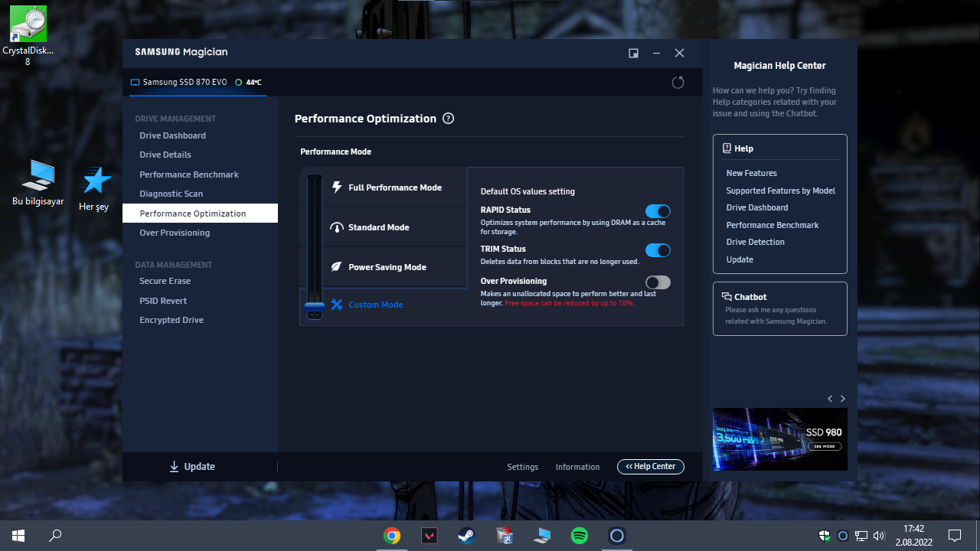Switch to Power Saving Mode
Screen dimensions: 980x551
point(395,267)
